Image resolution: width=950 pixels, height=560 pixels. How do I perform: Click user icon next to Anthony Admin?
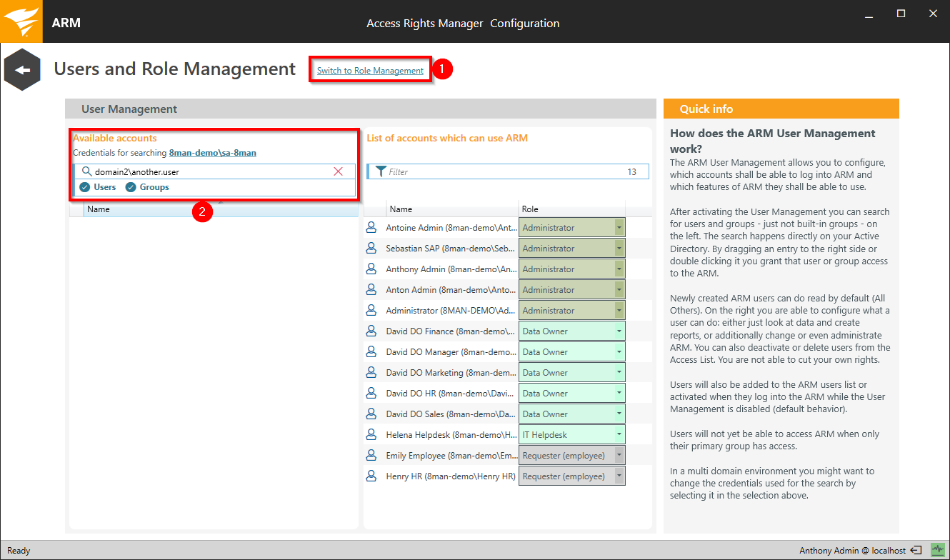pos(371,269)
